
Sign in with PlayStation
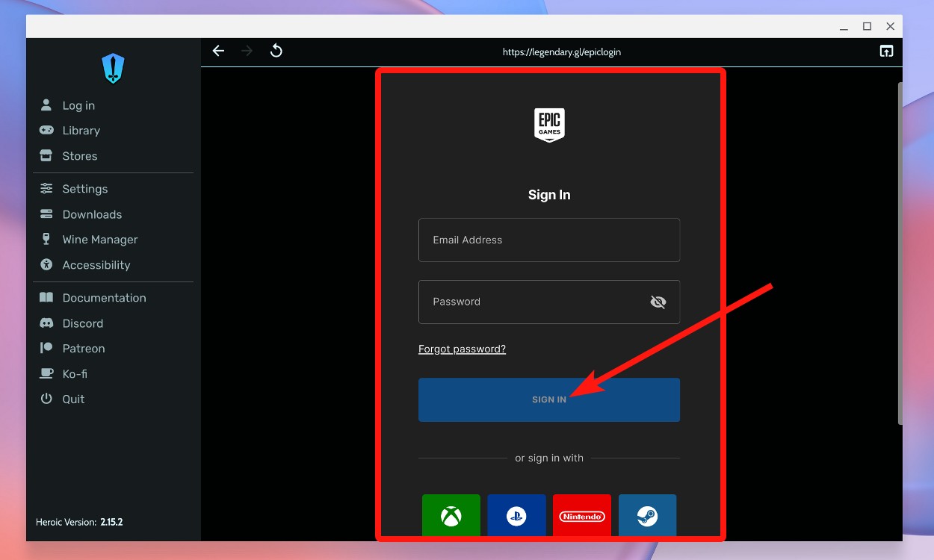pyautogui.click(x=516, y=515)
